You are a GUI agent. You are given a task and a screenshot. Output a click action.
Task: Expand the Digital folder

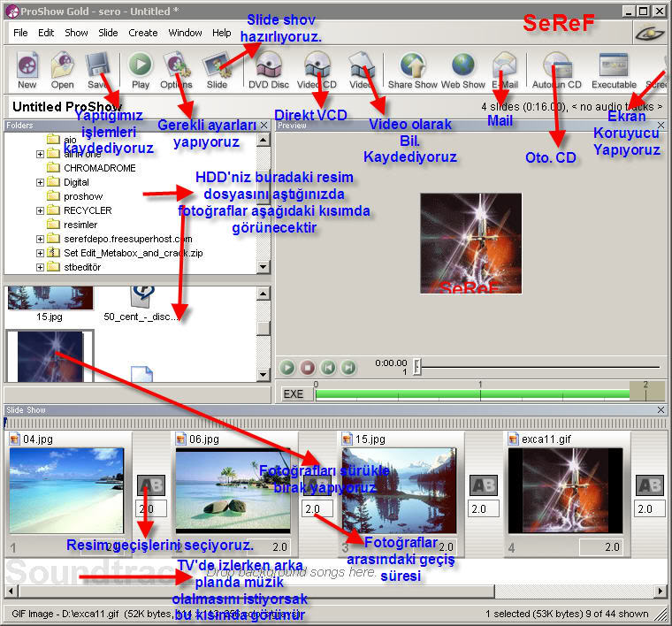click(x=40, y=182)
